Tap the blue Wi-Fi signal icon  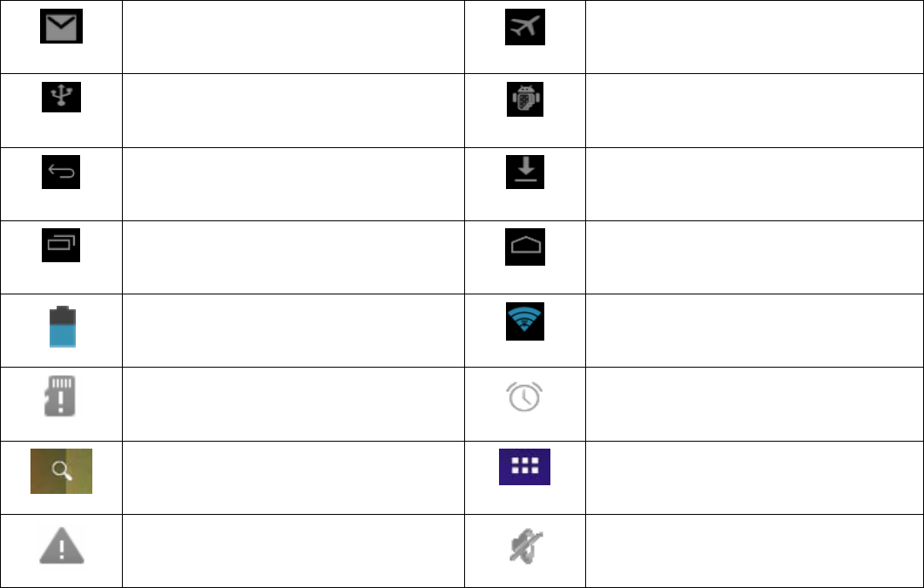(524, 321)
